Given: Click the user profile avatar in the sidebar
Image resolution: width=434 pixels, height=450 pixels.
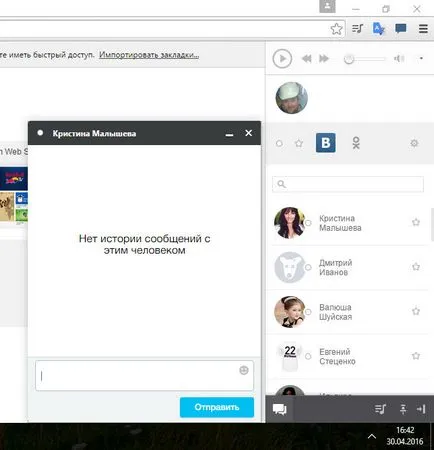Looking at the screenshot, I should click(x=292, y=98).
